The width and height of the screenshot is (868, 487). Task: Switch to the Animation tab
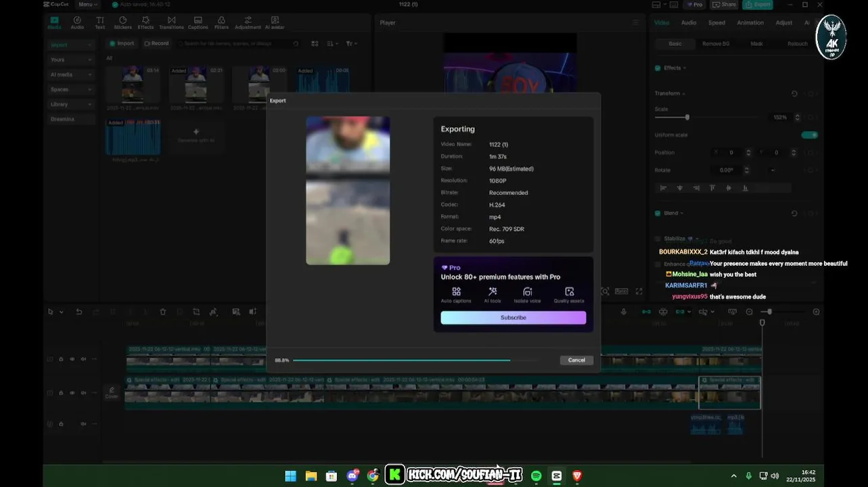click(x=750, y=22)
